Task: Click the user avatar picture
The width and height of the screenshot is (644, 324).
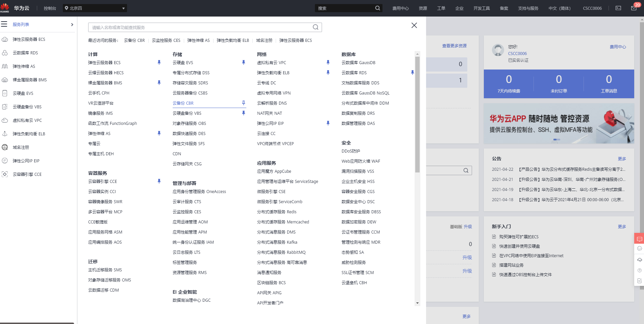Action: pos(498,50)
